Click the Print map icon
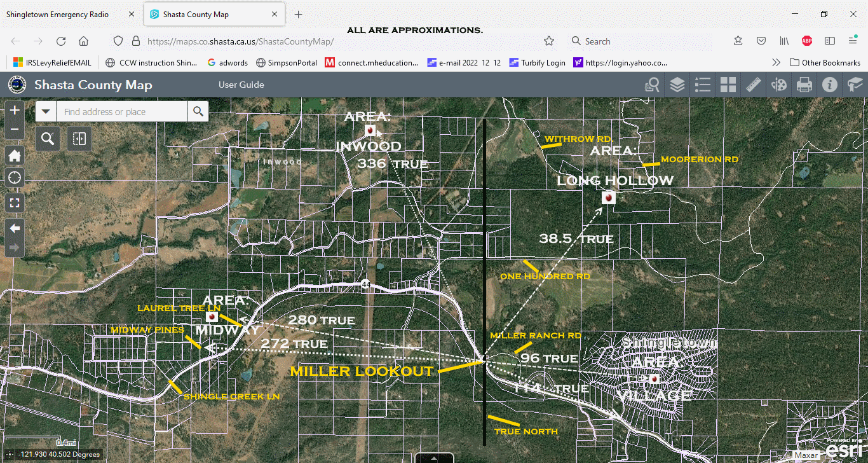 click(804, 85)
